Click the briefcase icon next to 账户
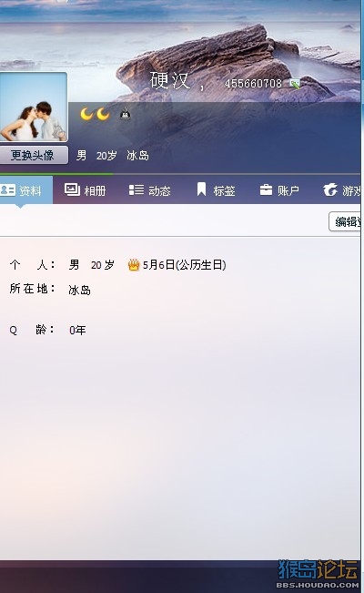 click(266, 189)
